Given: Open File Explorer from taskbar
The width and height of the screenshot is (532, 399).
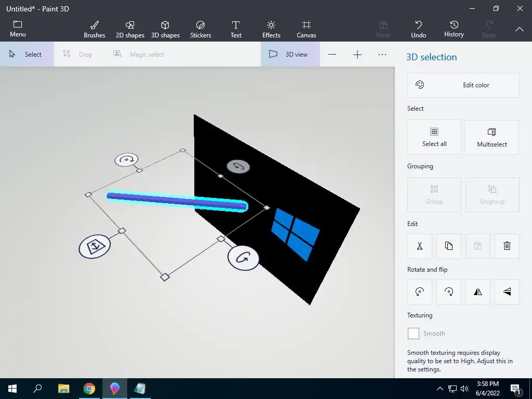Looking at the screenshot, I should (63, 389).
